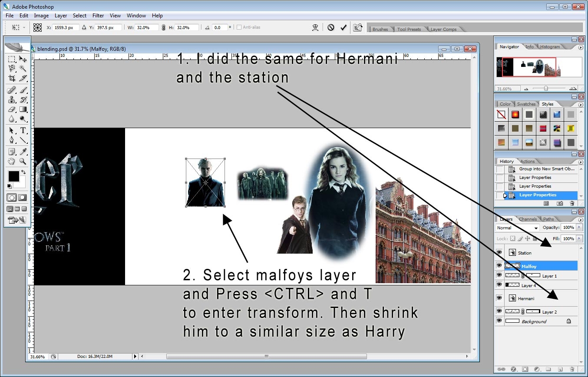The width and height of the screenshot is (588, 377).
Task: Pick the Hand tool
Action: [12, 161]
